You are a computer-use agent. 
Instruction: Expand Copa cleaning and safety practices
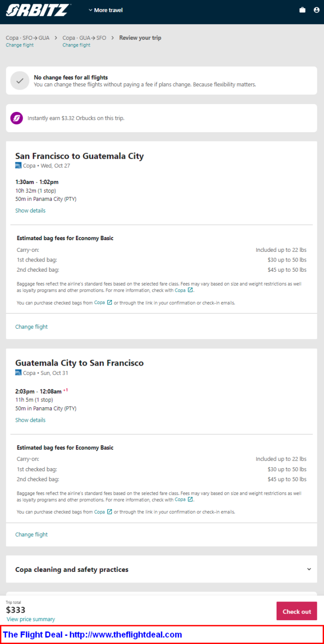(x=162, y=569)
